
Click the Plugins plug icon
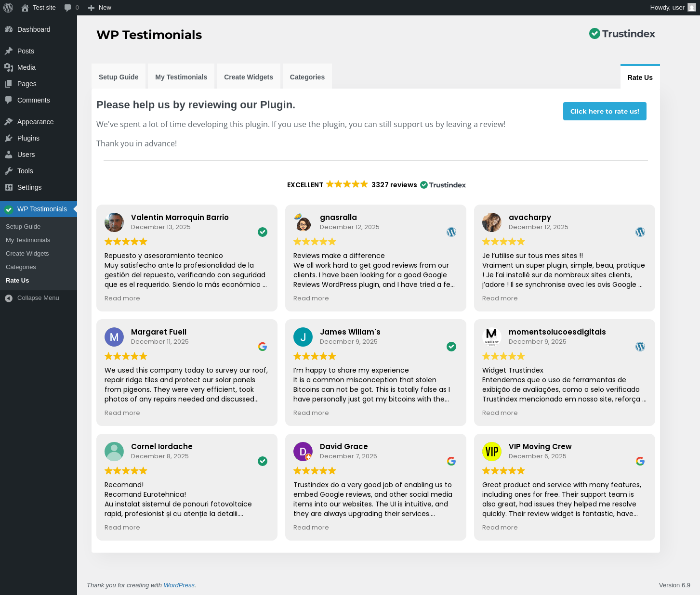9,138
